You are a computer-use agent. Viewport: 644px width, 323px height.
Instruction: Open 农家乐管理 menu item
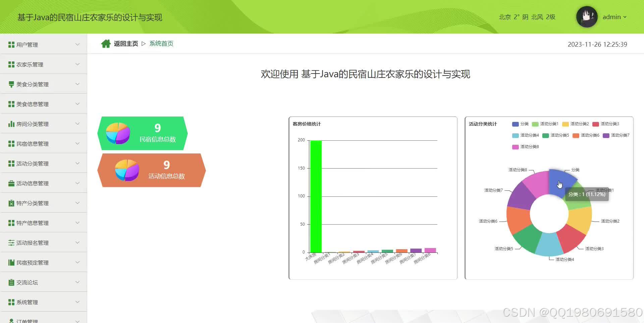44,64
